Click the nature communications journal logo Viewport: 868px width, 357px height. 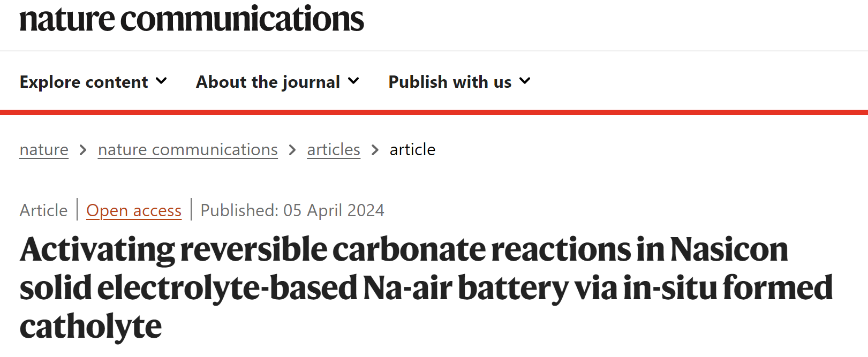(191, 19)
